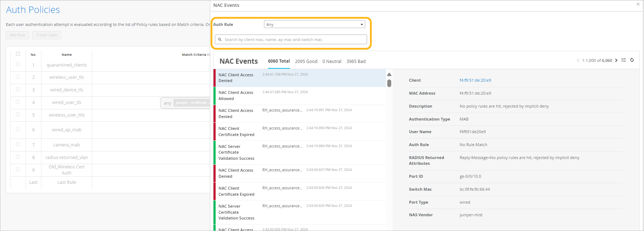Click the Add Rule button
Screen dimensions: 644x231
(x=17, y=35)
